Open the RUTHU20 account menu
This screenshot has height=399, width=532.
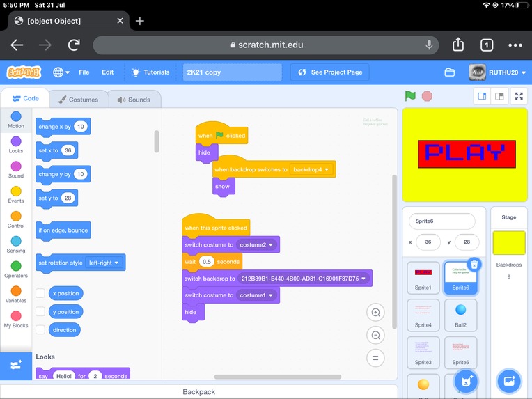point(497,72)
